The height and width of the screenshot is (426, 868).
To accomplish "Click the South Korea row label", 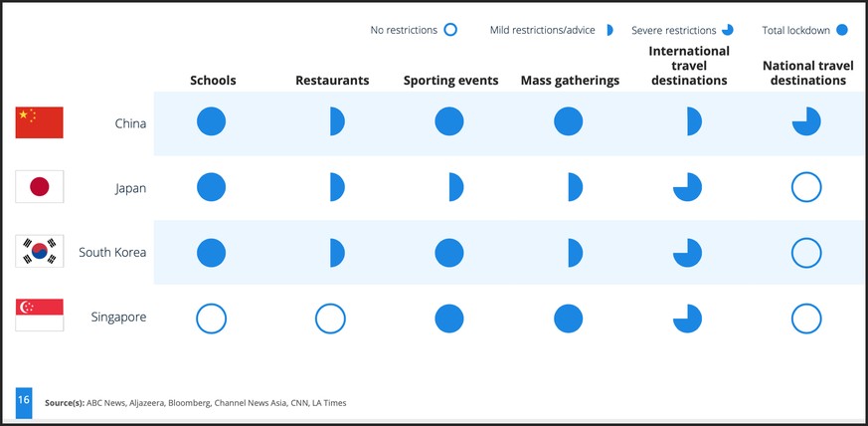I will click(112, 252).
